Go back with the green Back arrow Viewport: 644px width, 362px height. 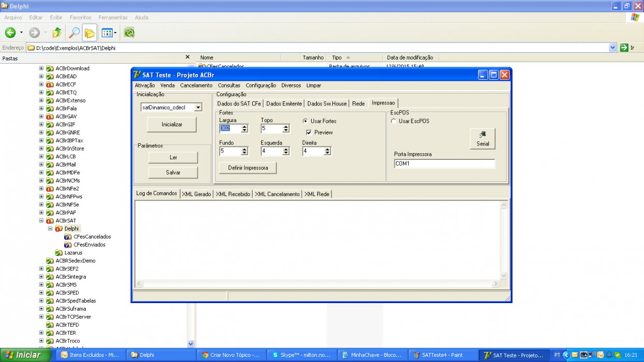pos(10,33)
